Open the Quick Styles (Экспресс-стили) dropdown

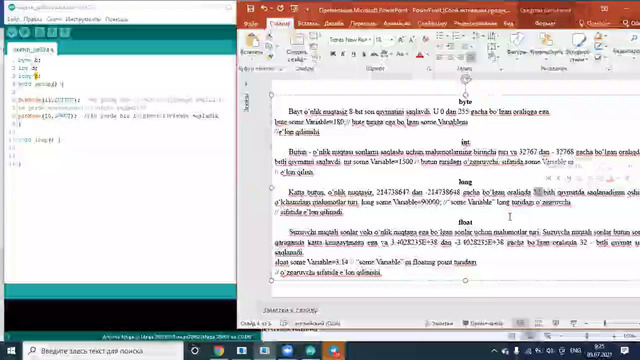tap(578, 47)
